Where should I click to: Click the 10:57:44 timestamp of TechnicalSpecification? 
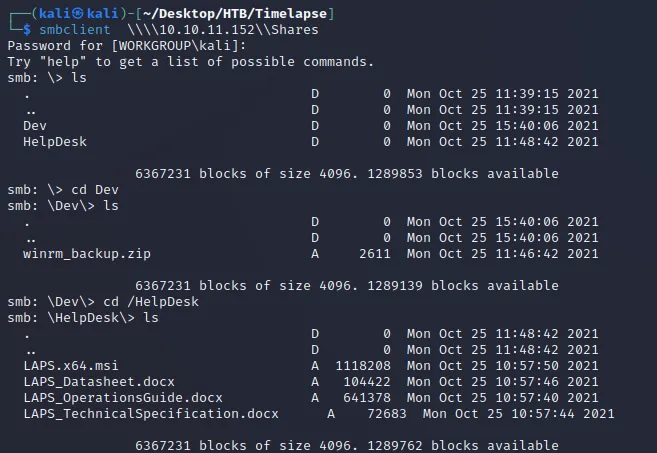[x=543, y=414]
